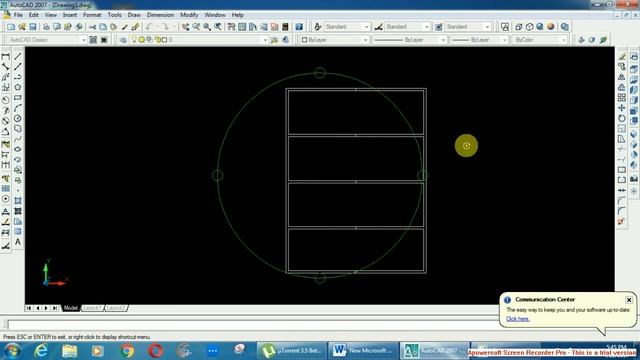
Task: Open the AutoCAD Classic workspace dropdown
Action: 84,40
